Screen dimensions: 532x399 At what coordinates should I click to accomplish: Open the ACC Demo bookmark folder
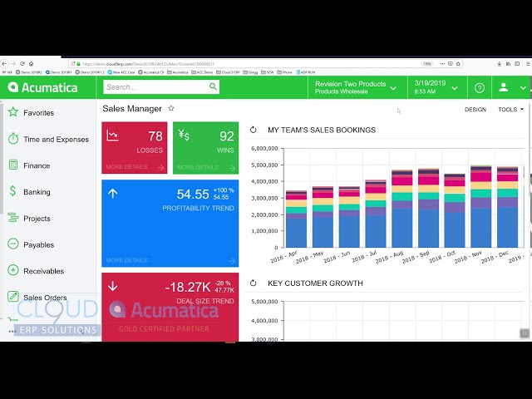tap(202, 72)
